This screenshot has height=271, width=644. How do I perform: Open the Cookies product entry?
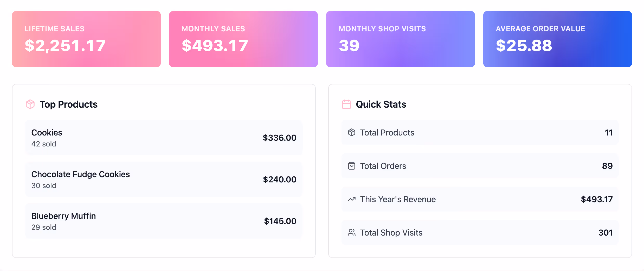click(164, 137)
